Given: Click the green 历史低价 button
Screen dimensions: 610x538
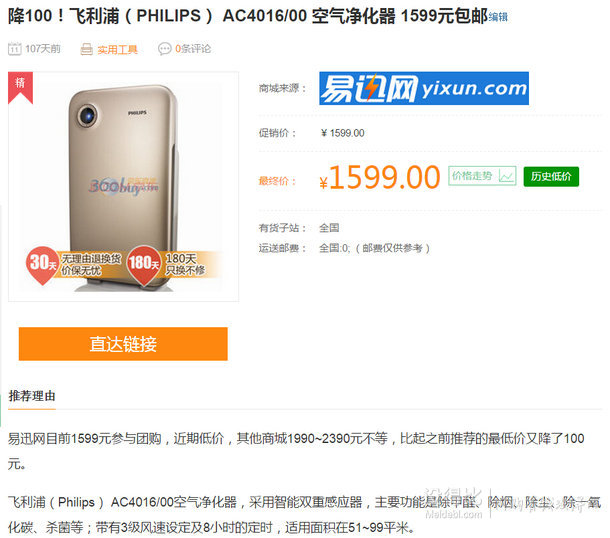Looking at the screenshot, I should click(551, 177).
